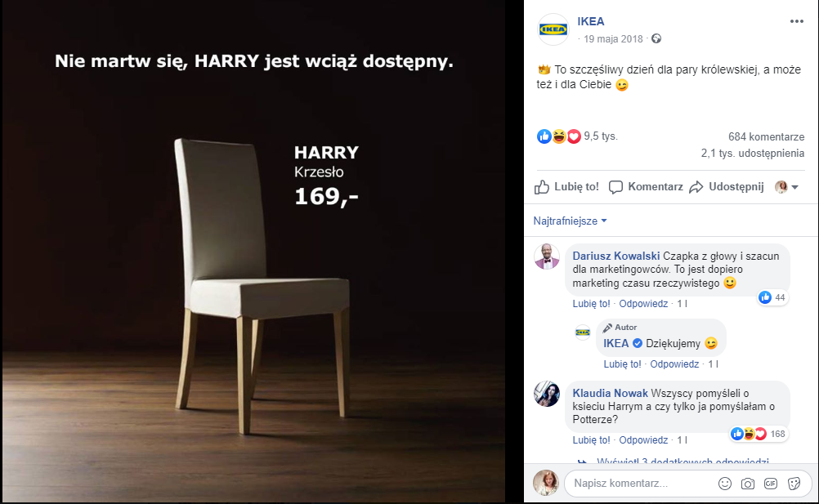The width and height of the screenshot is (819, 504).
Task: Click the Napisz komentarz input field
Action: tap(638, 484)
